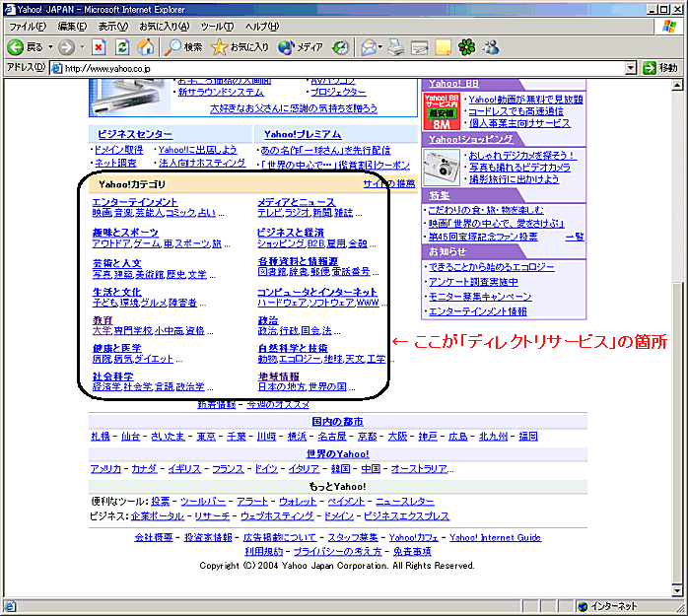Expand the Mail button dropdown arrow

(x=380, y=47)
